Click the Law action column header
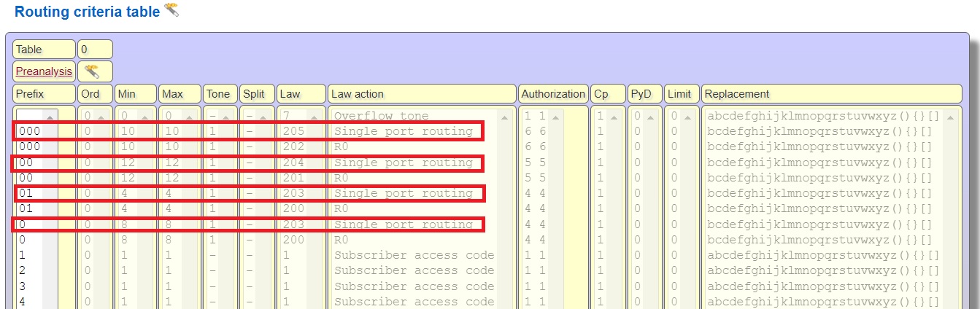Image resolution: width=980 pixels, height=309 pixels. [x=422, y=94]
